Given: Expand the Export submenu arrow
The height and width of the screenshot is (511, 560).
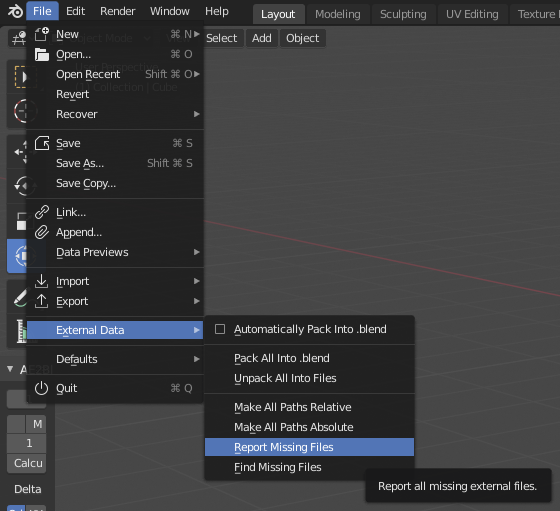Looking at the screenshot, I should coord(196,301).
